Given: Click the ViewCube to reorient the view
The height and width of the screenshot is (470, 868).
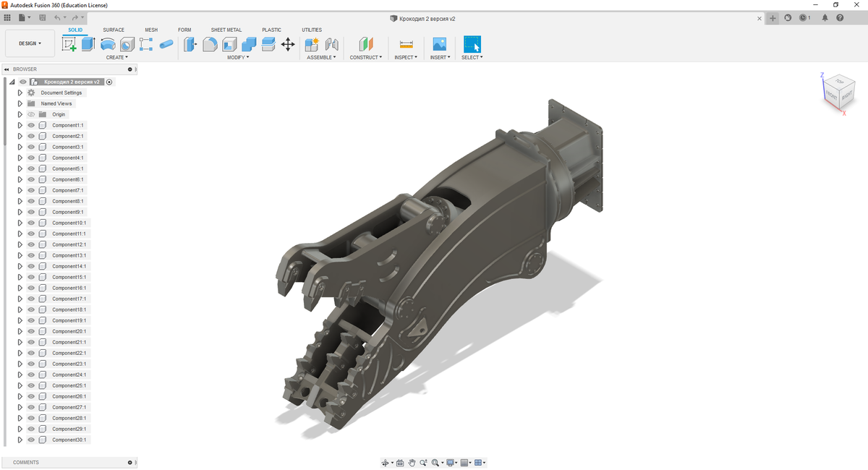Looking at the screenshot, I should pos(839,92).
